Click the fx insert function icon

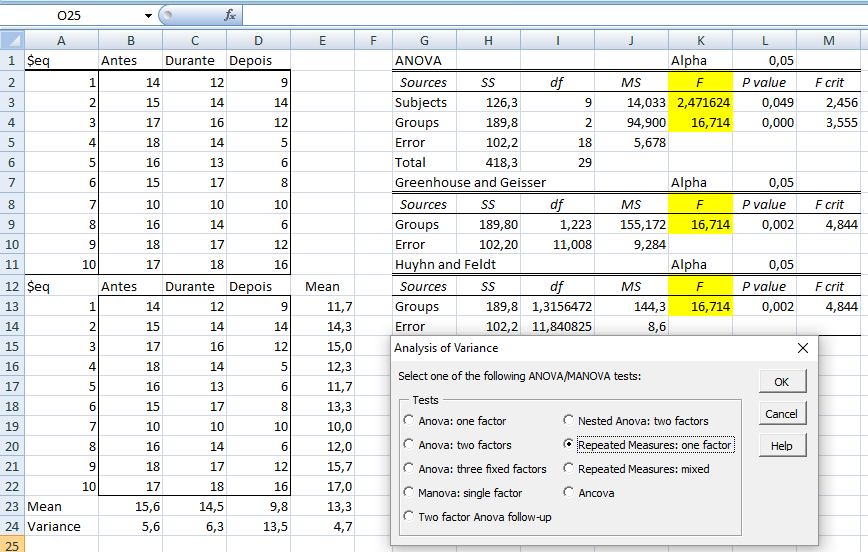[230, 16]
